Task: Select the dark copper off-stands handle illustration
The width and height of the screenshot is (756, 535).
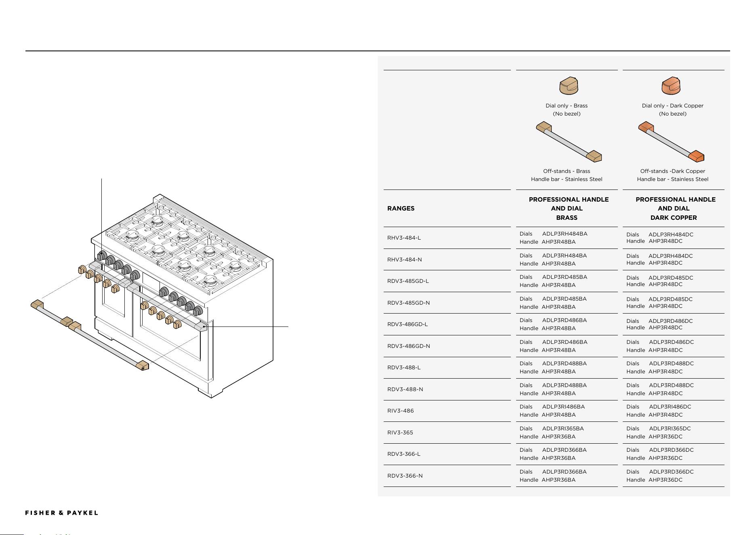Action: [671, 142]
